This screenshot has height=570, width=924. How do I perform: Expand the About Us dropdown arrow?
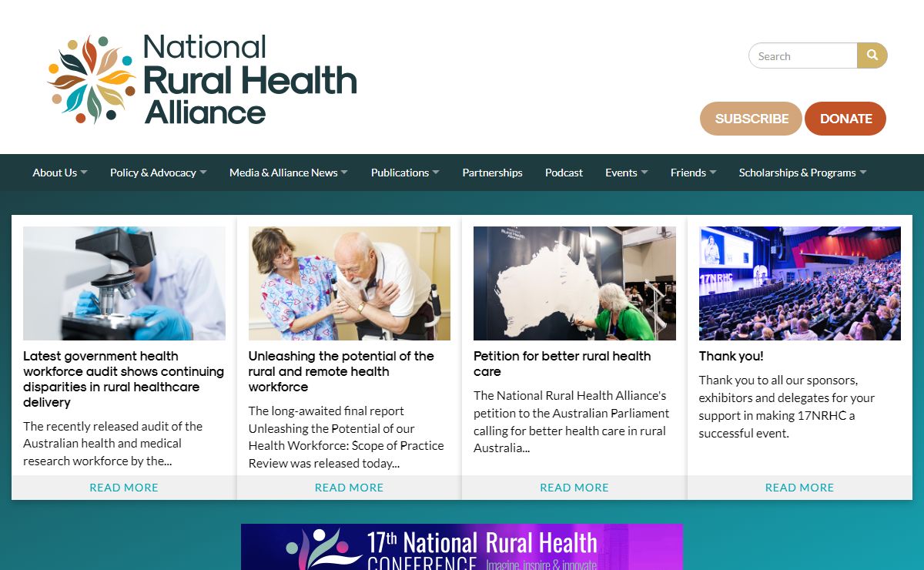point(84,173)
